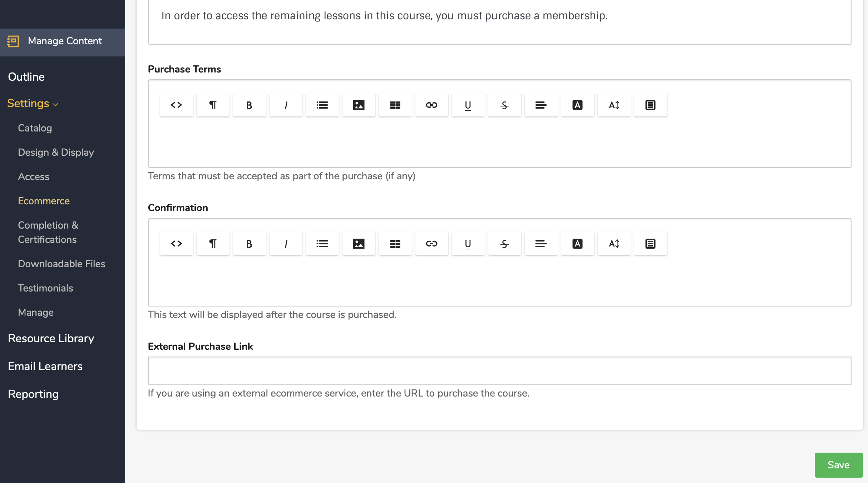Open paragraph format menu in Purchase Terms editor
Image resolution: width=868 pixels, height=483 pixels.
click(x=213, y=105)
